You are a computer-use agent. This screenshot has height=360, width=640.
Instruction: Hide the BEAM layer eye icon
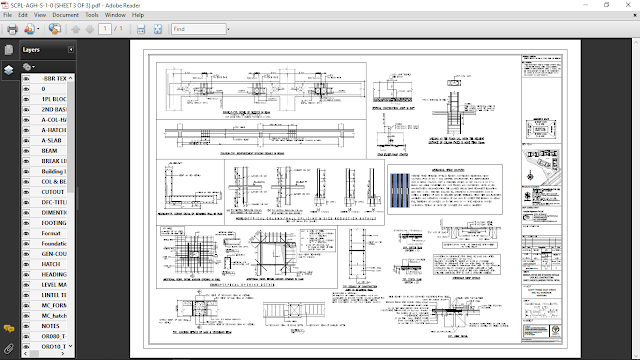coord(26,151)
